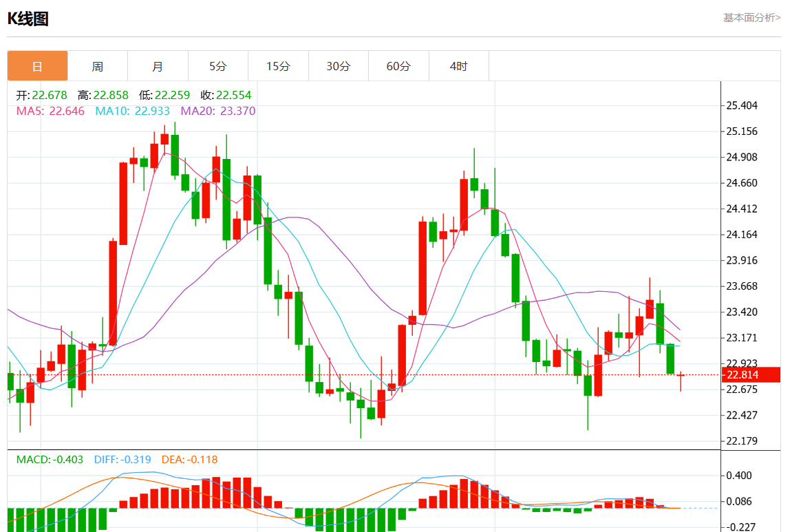The width and height of the screenshot is (790, 532).
Task: Click the 25.156 price axis label
Action: click(742, 131)
